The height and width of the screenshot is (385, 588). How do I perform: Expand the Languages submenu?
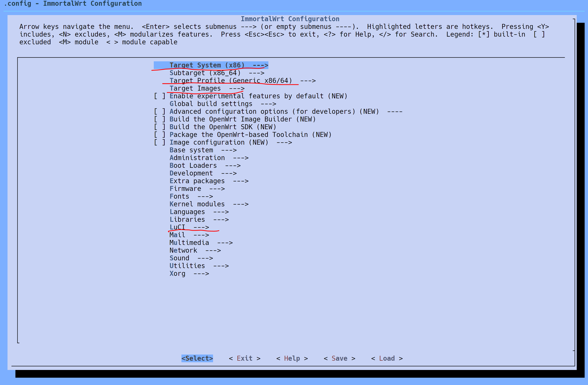pos(199,212)
